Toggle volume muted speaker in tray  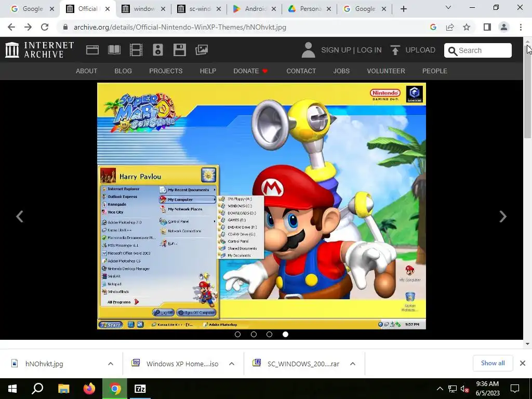pos(464,389)
